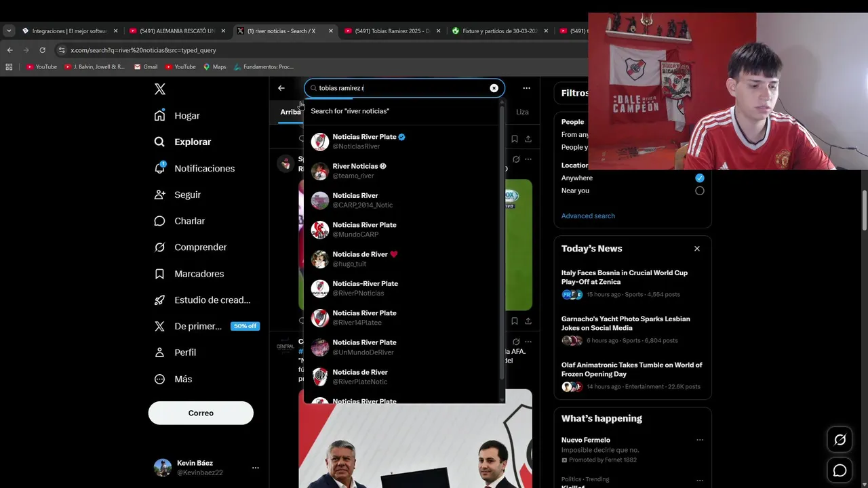Click the page vertical scrollbar
This screenshot has width=868, height=488.
click(x=864, y=210)
